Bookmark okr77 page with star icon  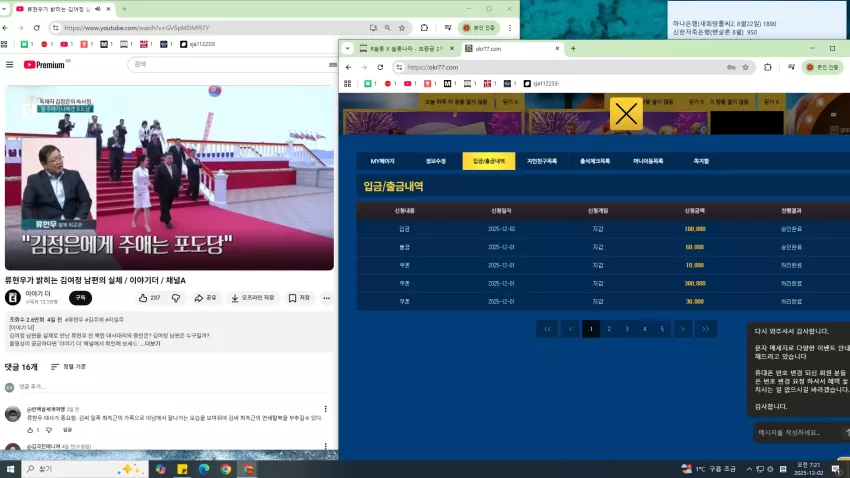(x=745, y=67)
